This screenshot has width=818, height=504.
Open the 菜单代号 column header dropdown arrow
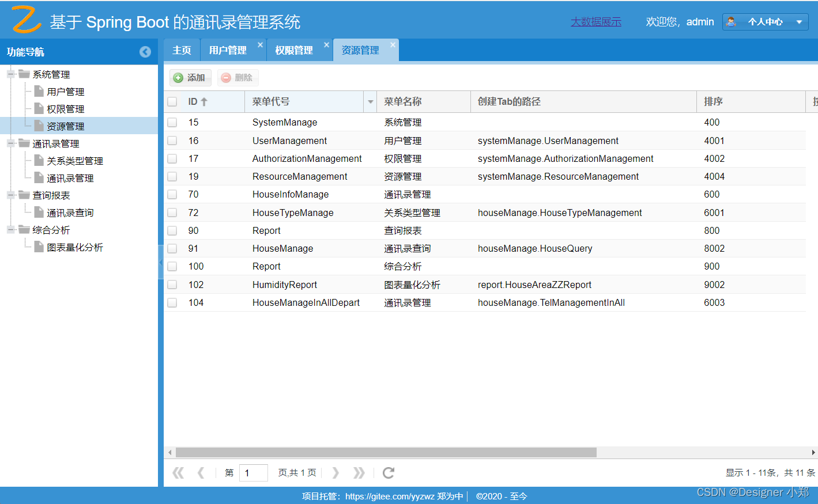370,101
